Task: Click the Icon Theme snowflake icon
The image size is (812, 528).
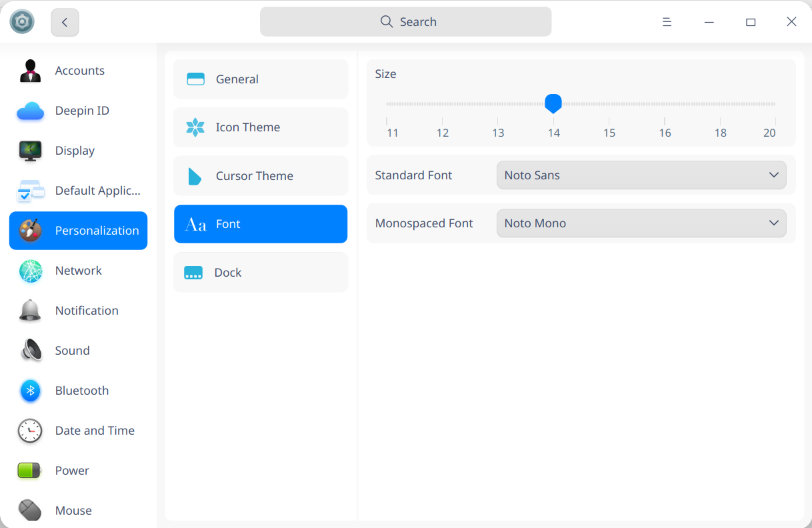Action: [195, 127]
